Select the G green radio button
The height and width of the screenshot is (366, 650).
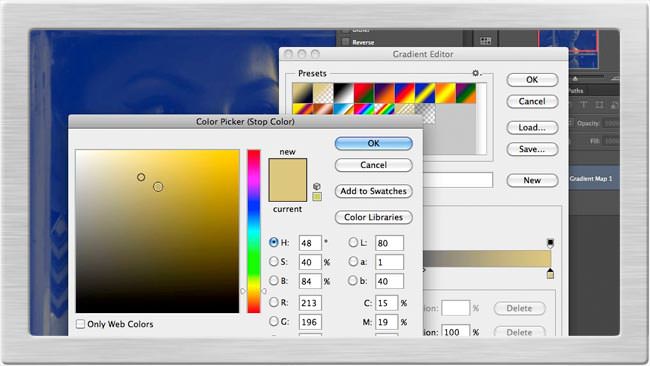pos(274,321)
